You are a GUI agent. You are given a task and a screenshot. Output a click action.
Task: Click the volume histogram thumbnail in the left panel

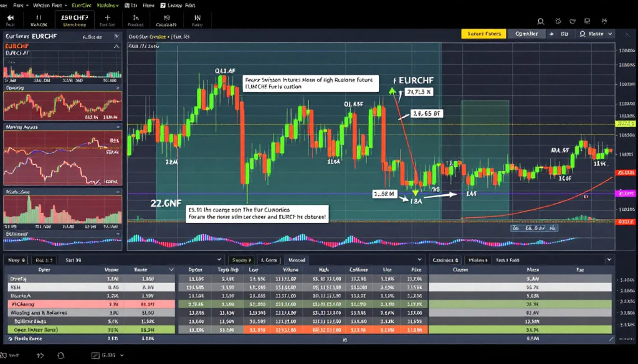(63, 210)
